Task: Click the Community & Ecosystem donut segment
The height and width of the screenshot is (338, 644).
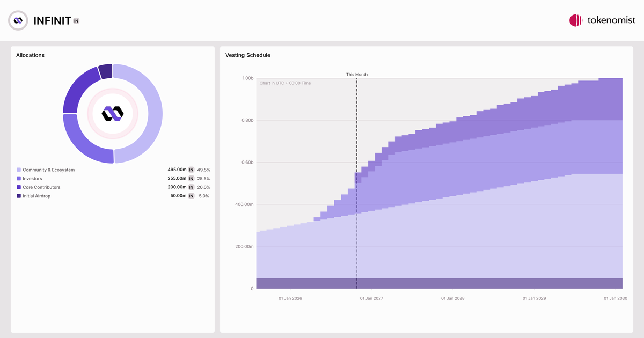Action: pyautogui.click(x=155, y=114)
